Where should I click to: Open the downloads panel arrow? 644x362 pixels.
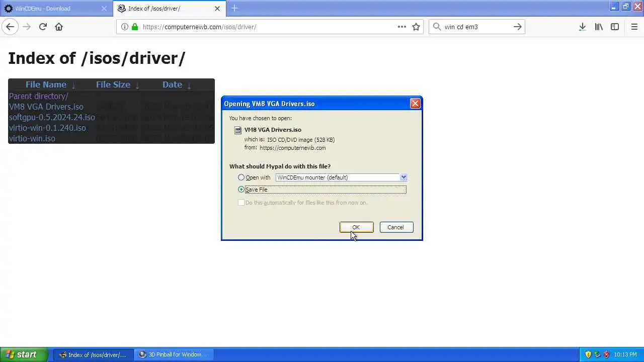(582, 27)
